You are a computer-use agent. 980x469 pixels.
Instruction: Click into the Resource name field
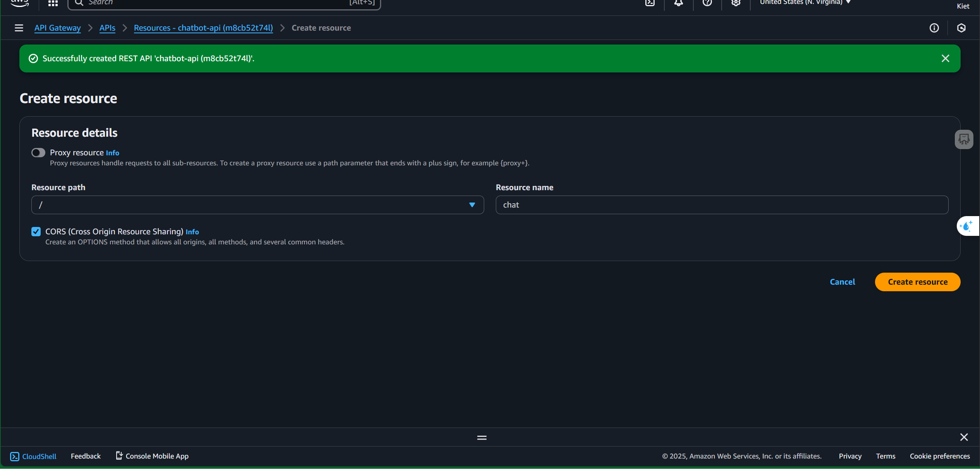coord(722,205)
